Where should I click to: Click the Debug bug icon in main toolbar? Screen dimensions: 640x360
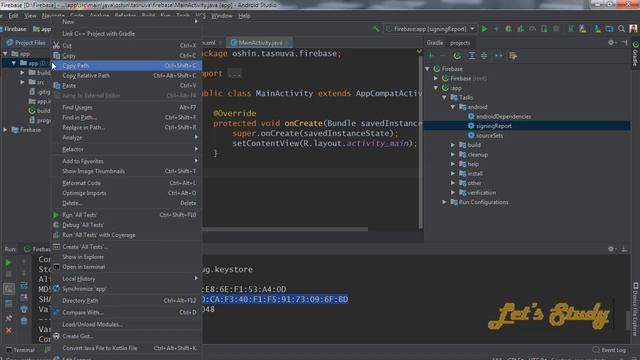(x=508, y=29)
